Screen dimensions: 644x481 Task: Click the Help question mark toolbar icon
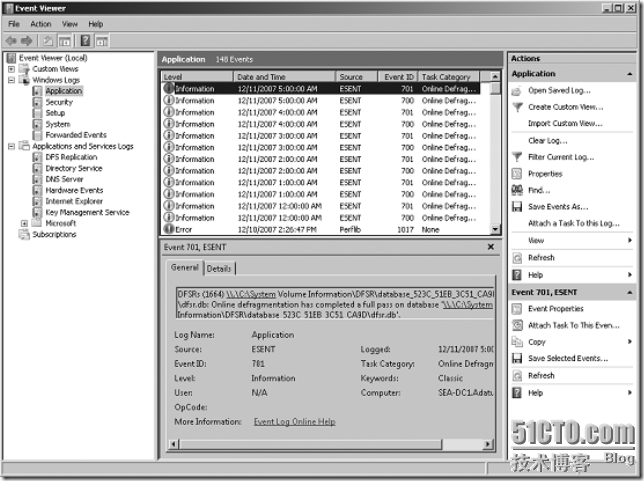point(85,41)
